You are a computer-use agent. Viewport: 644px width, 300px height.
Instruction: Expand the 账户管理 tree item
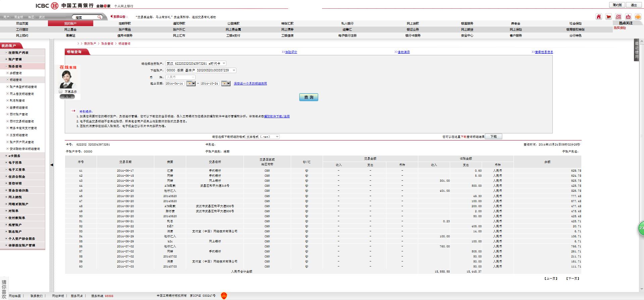pos(15,59)
